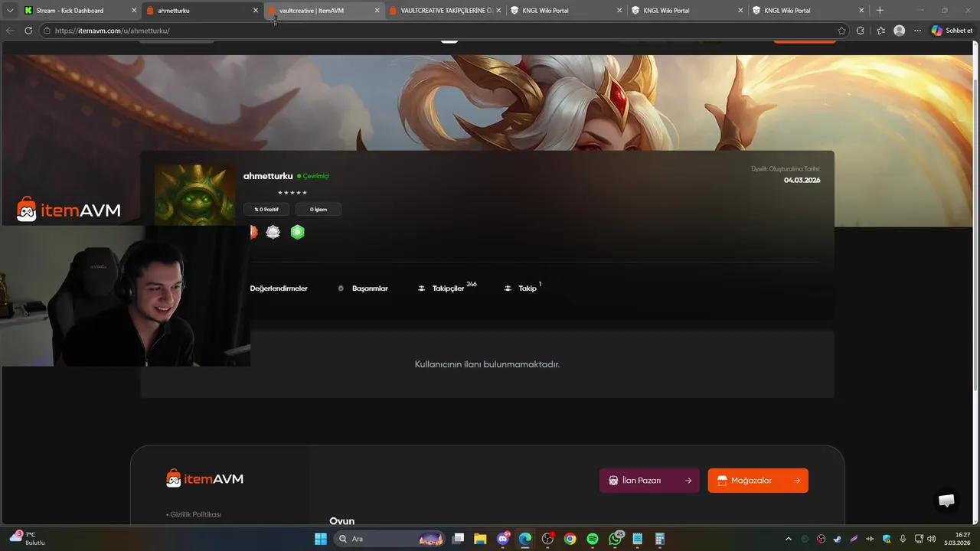
Task: Click the % 0 Pozitif badge
Action: coord(266,209)
